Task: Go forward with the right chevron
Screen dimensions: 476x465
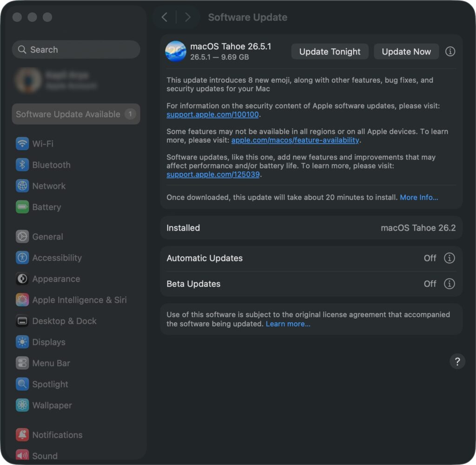Action: (188, 17)
